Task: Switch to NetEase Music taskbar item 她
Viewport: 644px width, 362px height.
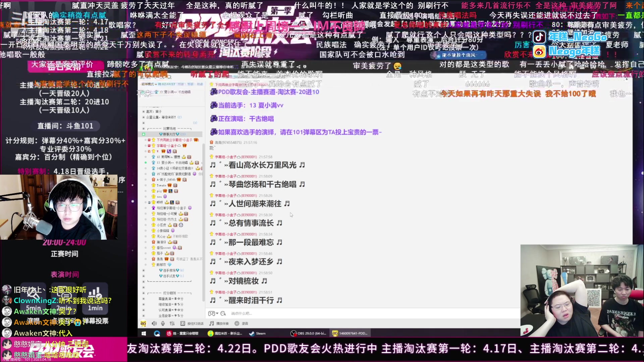Action: click(182, 333)
